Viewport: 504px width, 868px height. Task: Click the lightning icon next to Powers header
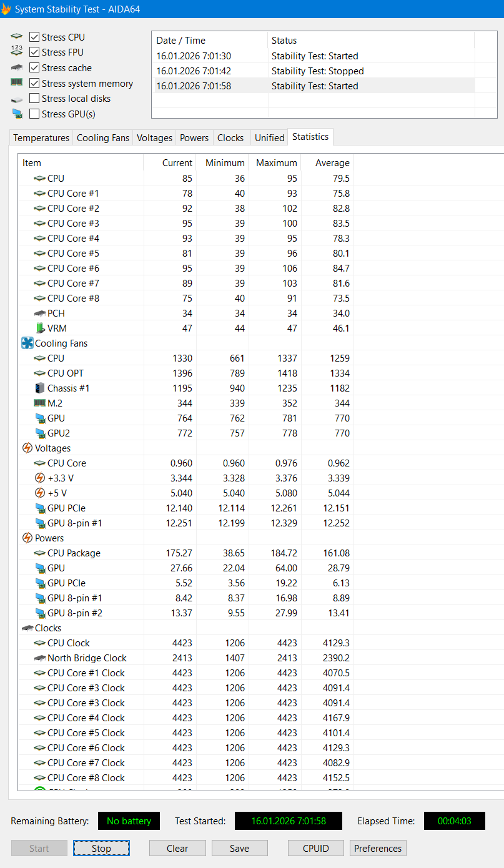(27, 538)
